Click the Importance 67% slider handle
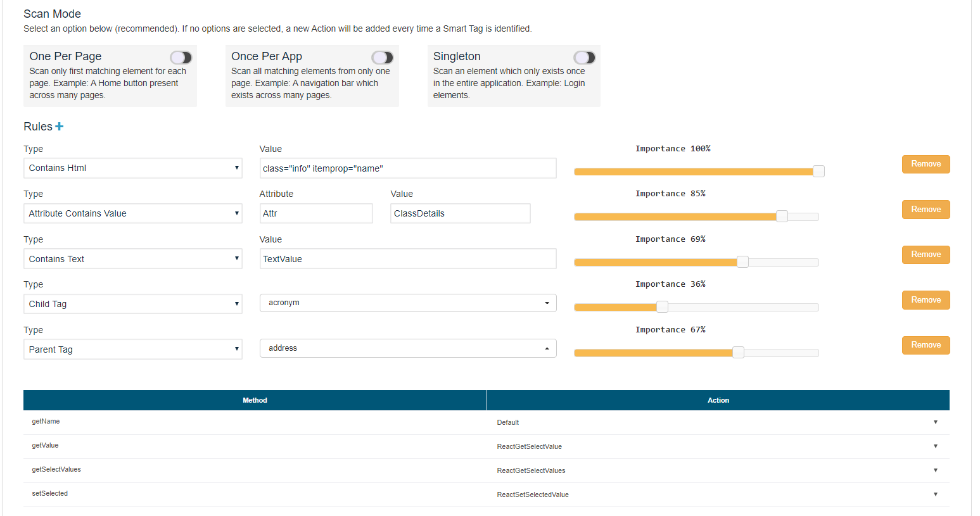 [738, 353]
